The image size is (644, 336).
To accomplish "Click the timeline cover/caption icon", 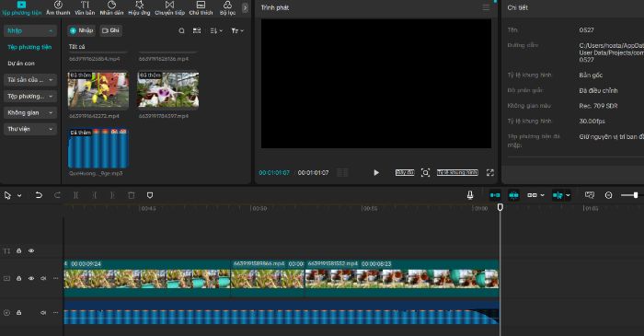I will coord(590,195).
